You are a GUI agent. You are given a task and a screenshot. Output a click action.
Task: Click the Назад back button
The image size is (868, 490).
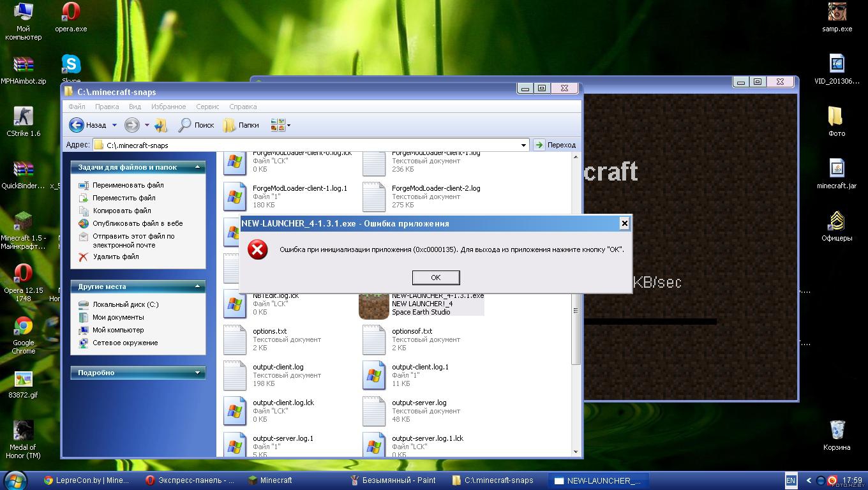point(89,125)
